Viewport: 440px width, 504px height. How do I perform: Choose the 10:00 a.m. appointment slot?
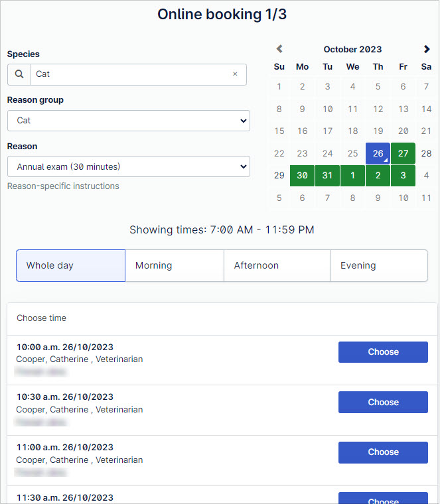coord(383,352)
